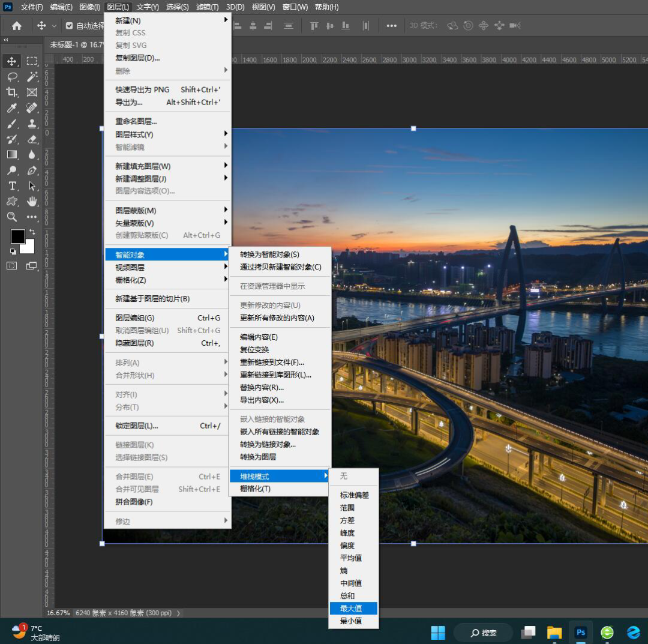
Task: Open the 滤镜(T) menu
Action: click(x=207, y=7)
